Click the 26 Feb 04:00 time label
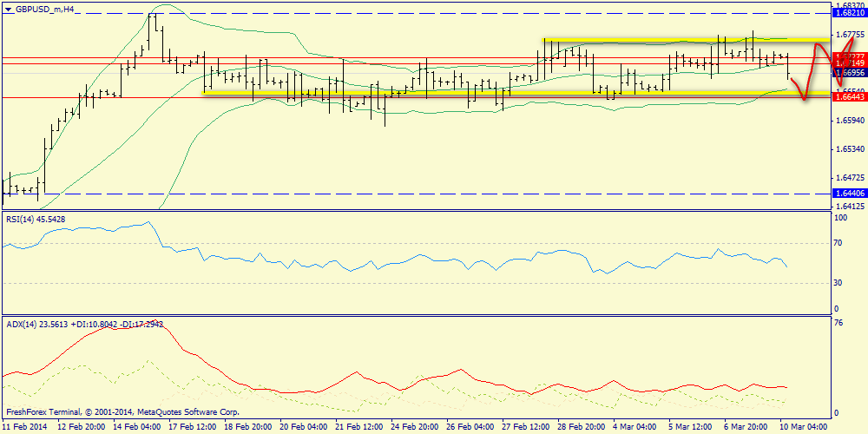 coord(469,427)
